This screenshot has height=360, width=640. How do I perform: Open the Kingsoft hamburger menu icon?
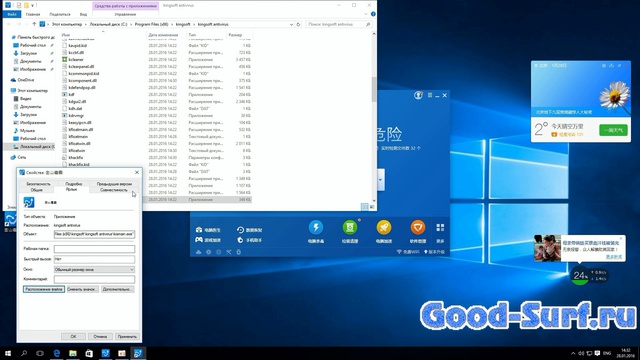430,95
